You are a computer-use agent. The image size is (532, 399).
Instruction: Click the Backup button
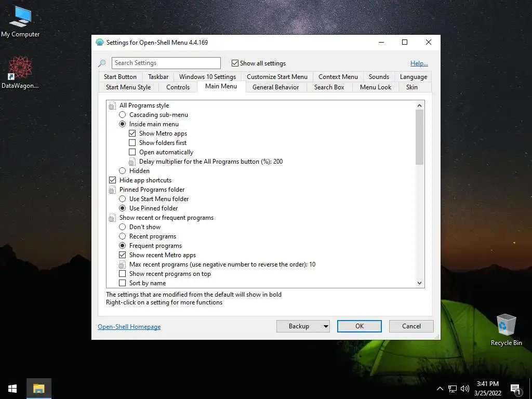[x=299, y=326]
